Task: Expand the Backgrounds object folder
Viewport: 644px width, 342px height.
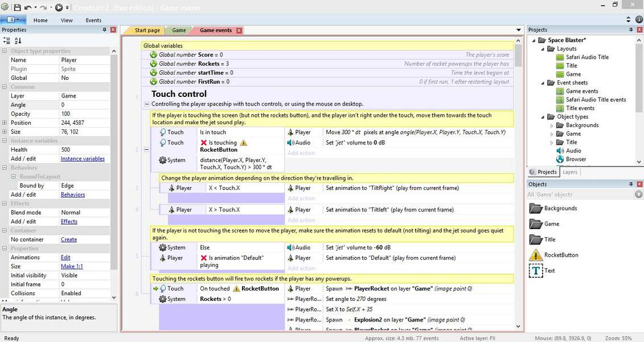Action: [552, 125]
